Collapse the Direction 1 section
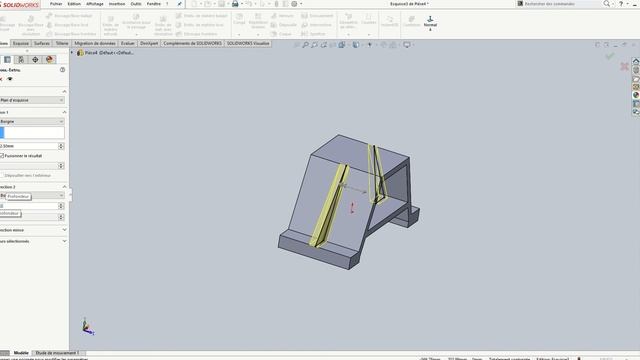 64,112
